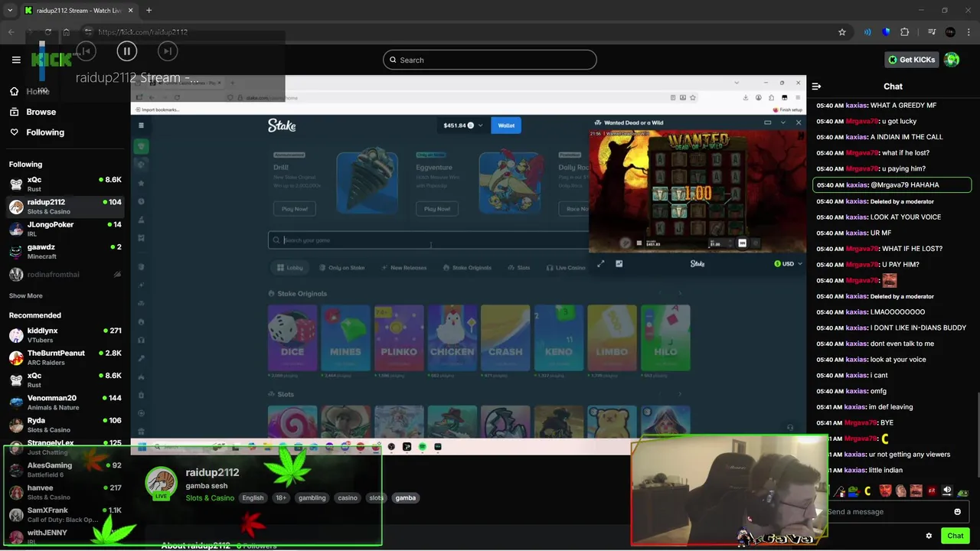Click the gambling tag
The height and width of the screenshot is (551, 980).
[312, 497]
